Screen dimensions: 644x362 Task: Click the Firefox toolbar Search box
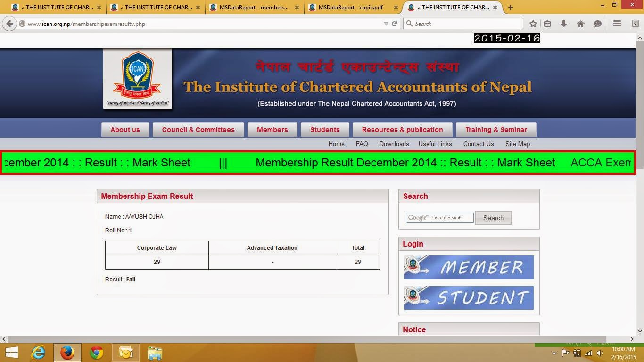463,24
